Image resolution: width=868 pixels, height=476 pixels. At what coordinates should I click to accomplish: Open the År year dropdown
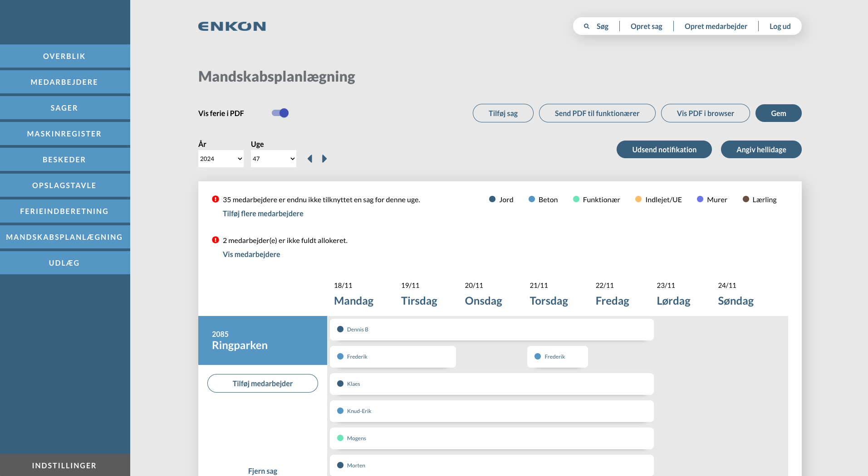(221, 159)
